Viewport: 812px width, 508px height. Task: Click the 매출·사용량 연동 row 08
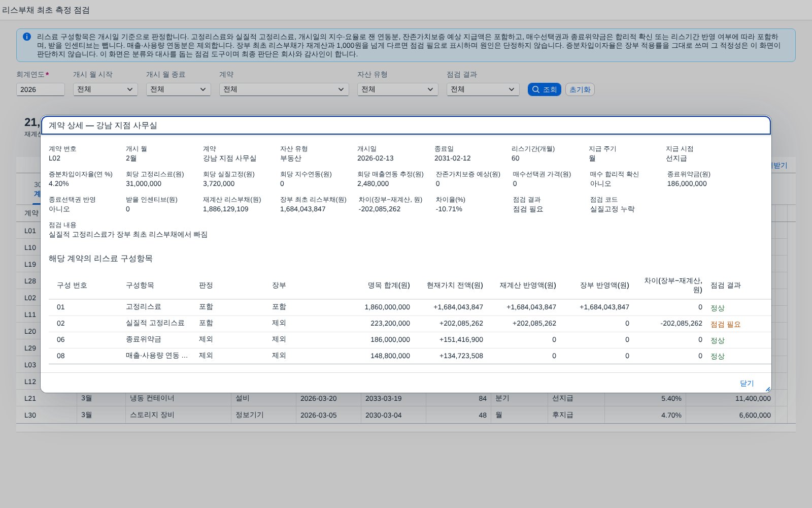[410, 356]
